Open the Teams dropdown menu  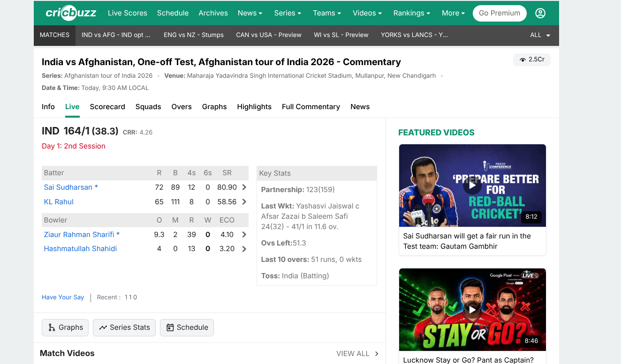coord(327,13)
